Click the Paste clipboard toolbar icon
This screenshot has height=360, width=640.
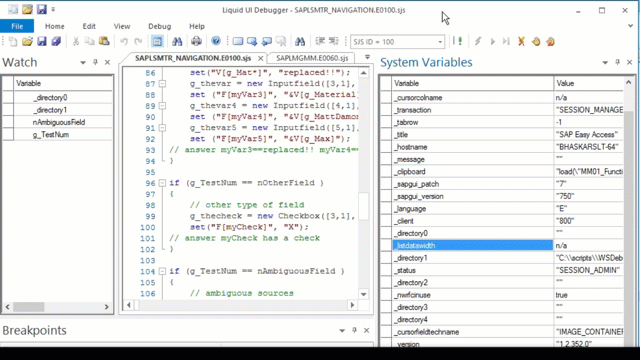point(104,41)
